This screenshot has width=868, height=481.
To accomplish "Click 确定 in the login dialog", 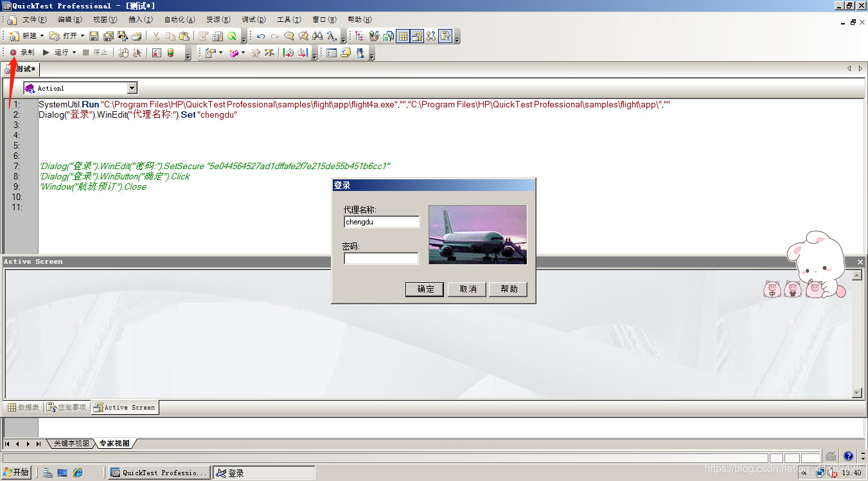I will (x=425, y=289).
